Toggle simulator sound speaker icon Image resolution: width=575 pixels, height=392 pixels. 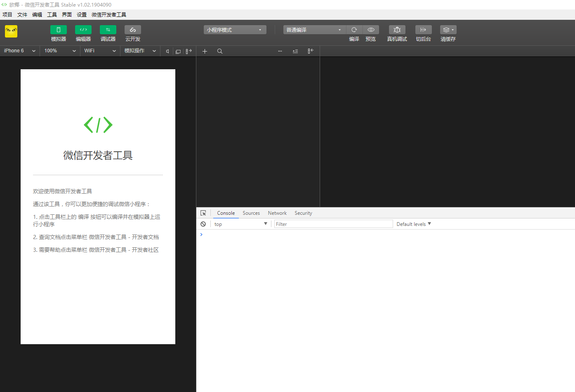(x=167, y=51)
